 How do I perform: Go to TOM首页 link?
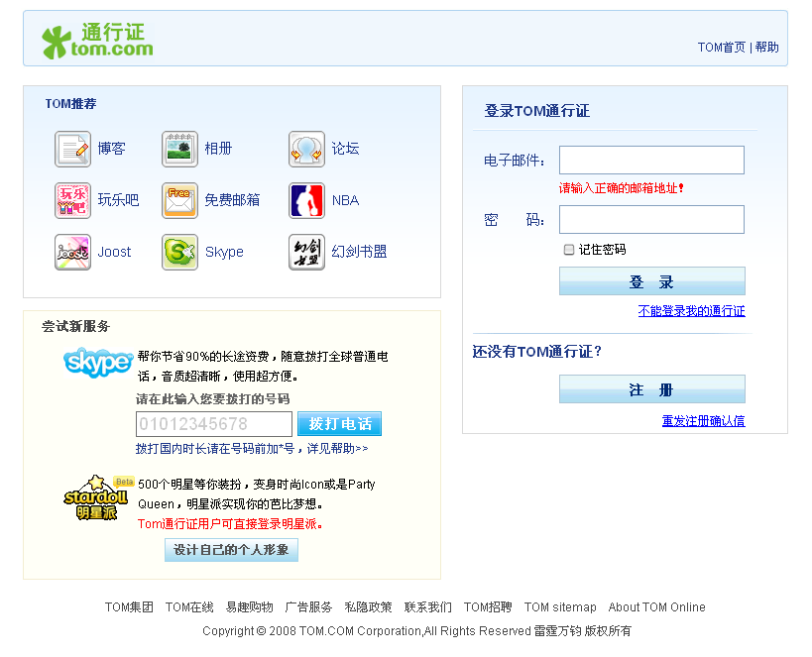point(721,48)
